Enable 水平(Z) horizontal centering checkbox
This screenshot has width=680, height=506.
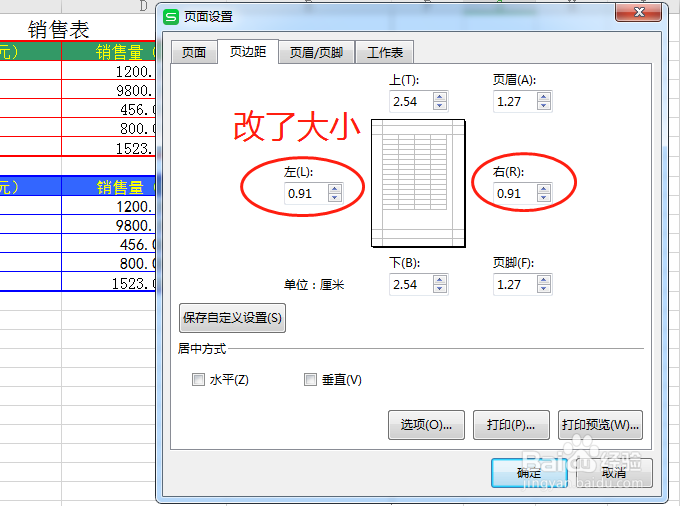point(198,380)
